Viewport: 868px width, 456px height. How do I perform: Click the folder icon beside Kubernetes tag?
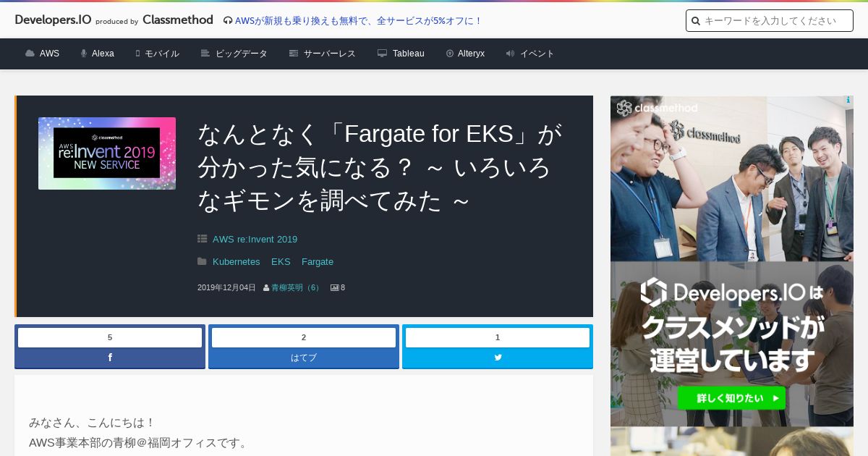tap(203, 261)
